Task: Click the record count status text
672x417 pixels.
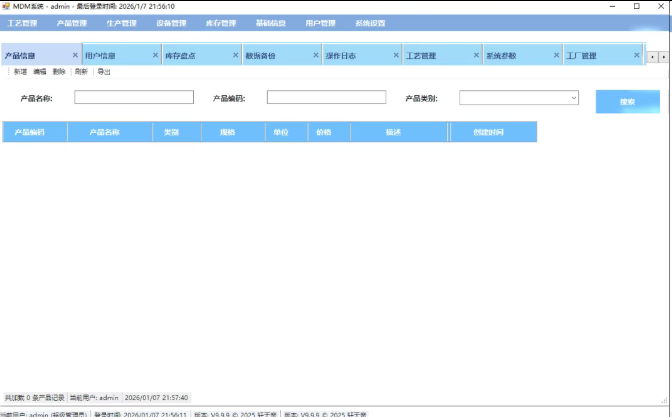Action: click(x=34, y=398)
